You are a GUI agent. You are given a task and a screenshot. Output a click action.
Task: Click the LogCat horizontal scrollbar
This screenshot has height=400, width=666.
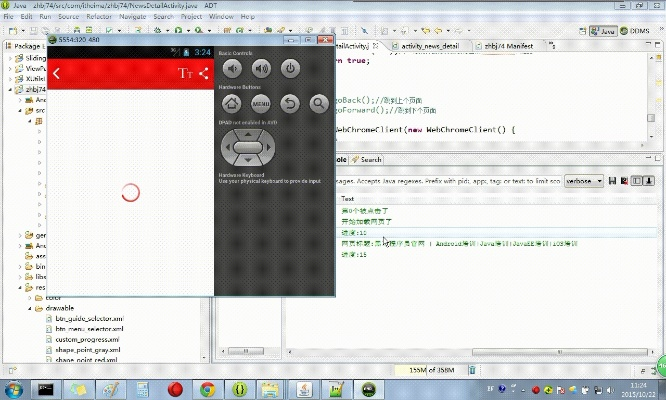pos(559,352)
